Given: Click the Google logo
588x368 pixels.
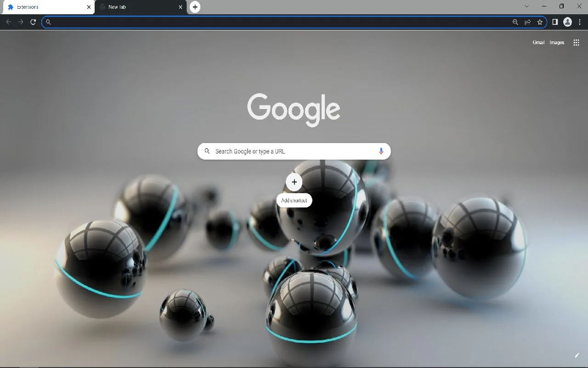Looking at the screenshot, I should 294,109.
